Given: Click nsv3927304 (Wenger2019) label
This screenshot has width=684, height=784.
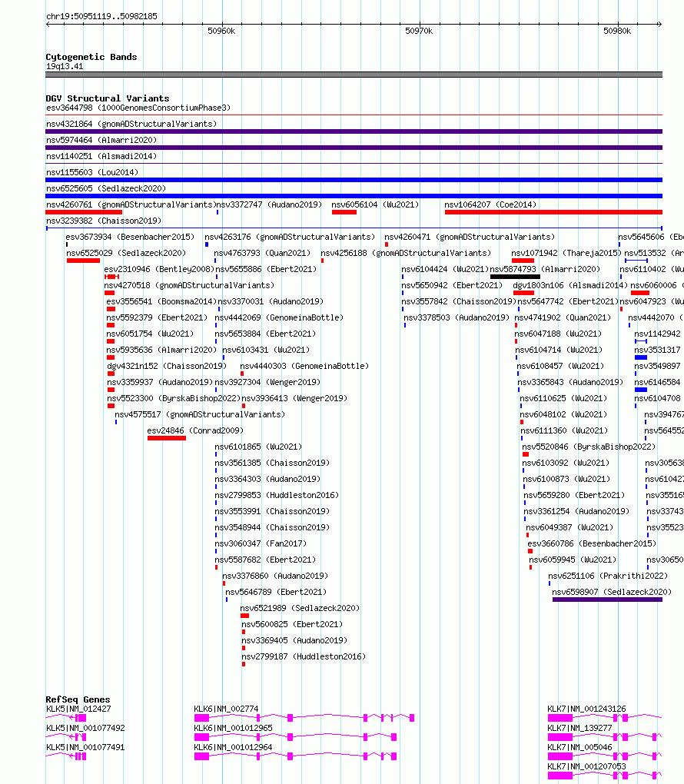Looking at the screenshot, I should click(267, 382).
